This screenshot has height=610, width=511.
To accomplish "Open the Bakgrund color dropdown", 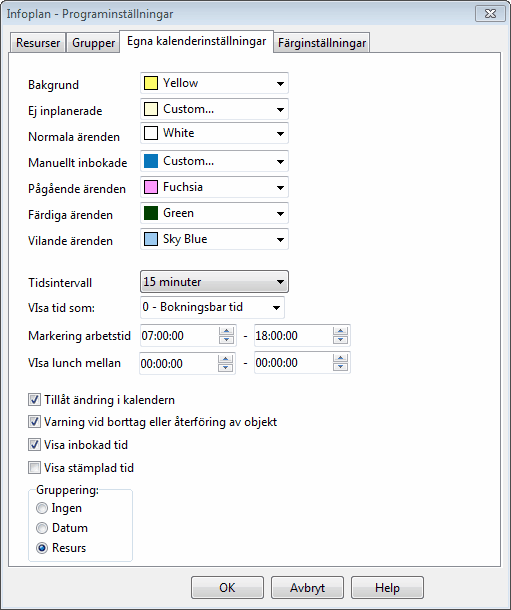I will 214,83.
